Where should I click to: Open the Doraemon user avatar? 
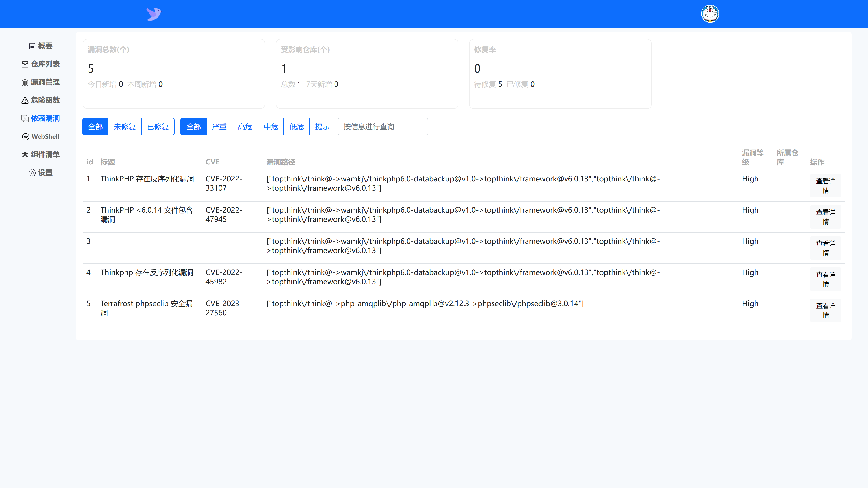coord(710,14)
